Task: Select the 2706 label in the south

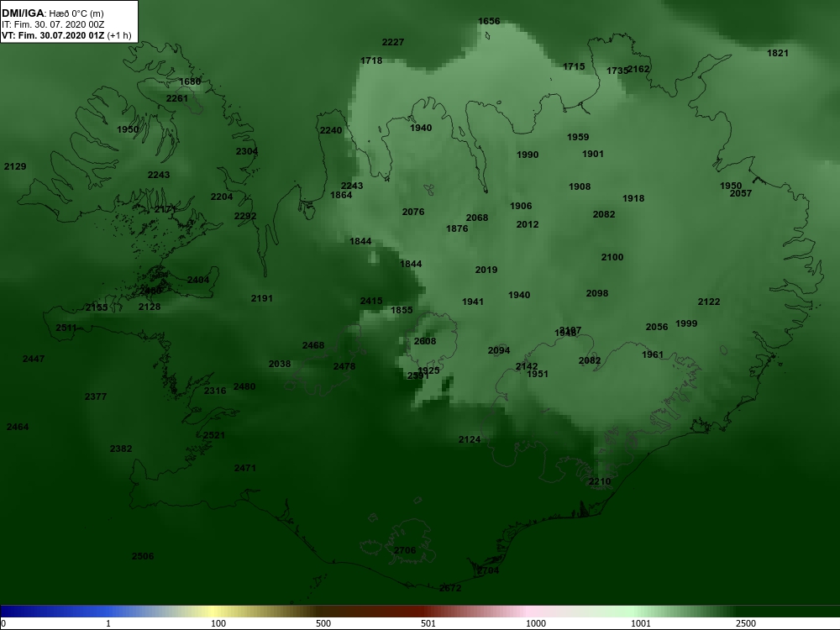Action: click(405, 551)
